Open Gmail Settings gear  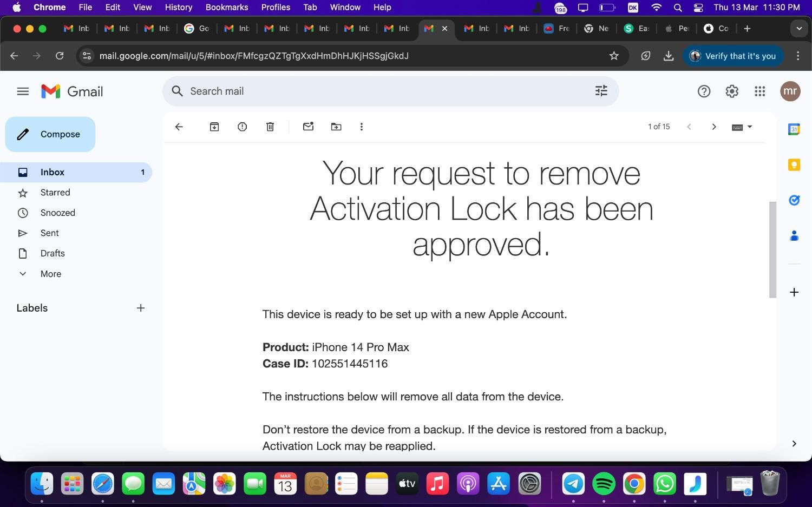tap(732, 91)
